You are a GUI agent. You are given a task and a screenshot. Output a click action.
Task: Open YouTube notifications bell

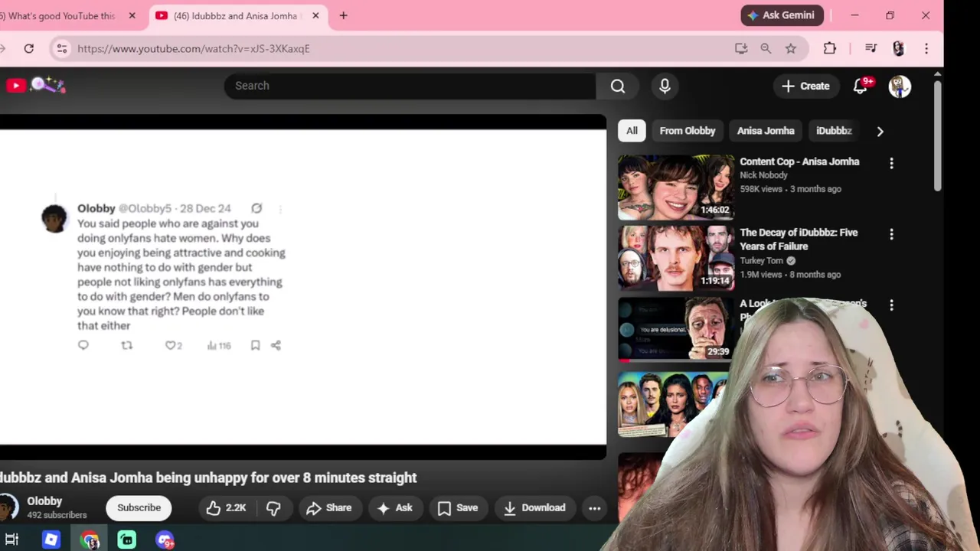point(861,86)
